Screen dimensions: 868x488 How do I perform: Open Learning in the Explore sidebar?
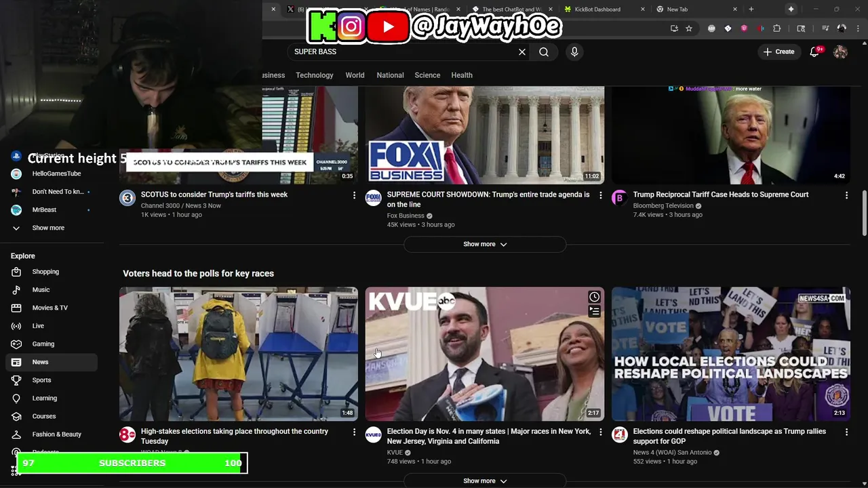(52, 398)
